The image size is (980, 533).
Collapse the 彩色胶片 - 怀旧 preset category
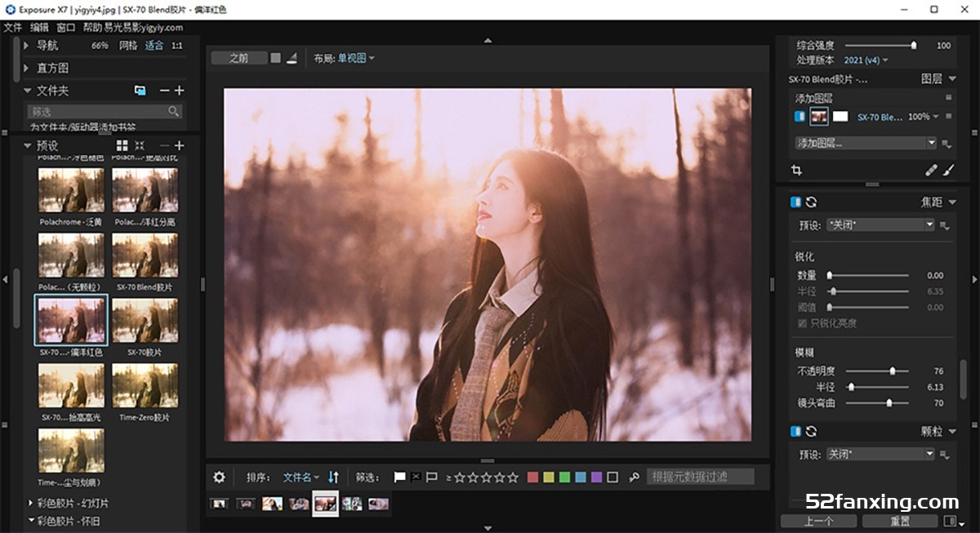pos(31,520)
